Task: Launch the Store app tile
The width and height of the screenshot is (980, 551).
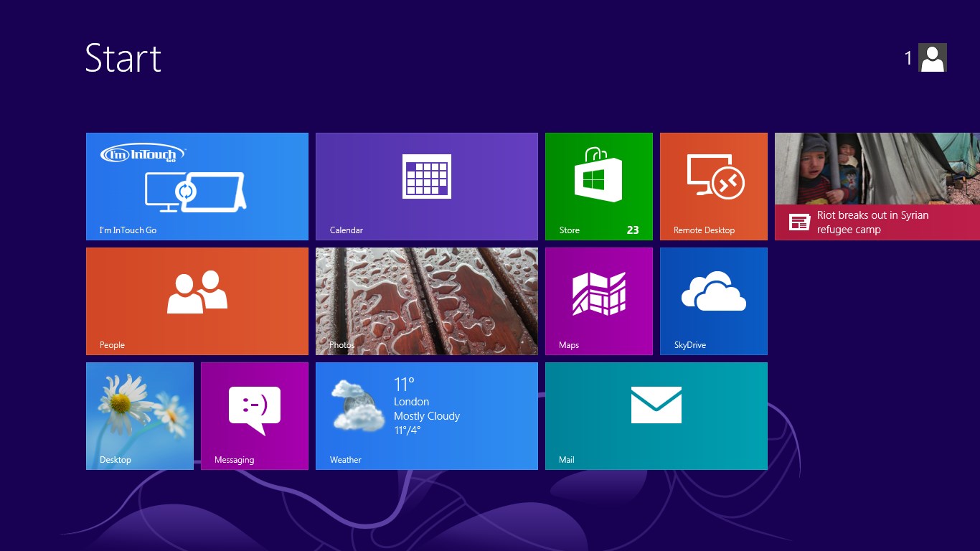Action: coord(599,187)
